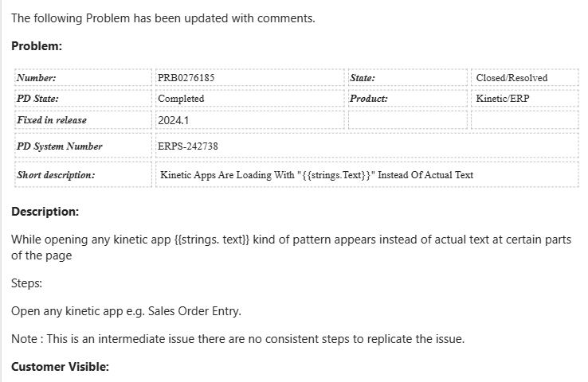This screenshot has width=588, height=382.
Task: Select the Closed/Resolved state value
Action: [x=512, y=78]
